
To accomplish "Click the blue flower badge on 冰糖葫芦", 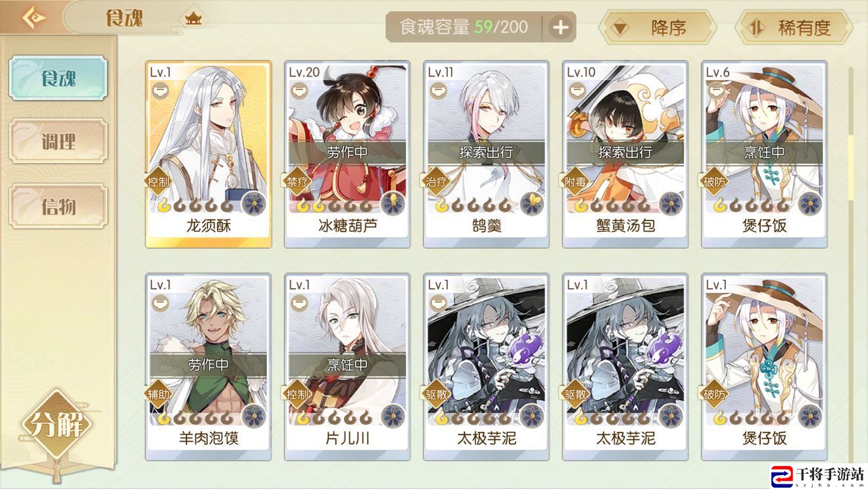I will click(393, 203).
